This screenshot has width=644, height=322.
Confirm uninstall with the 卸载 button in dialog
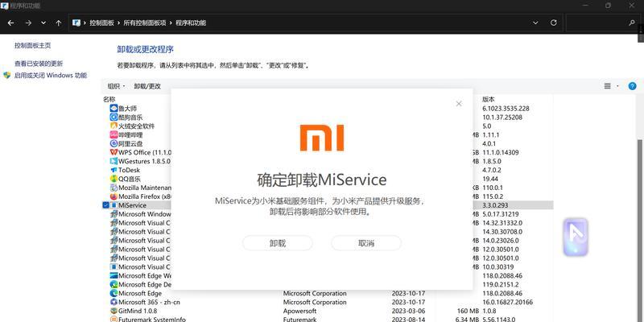[x=277, y=243]
